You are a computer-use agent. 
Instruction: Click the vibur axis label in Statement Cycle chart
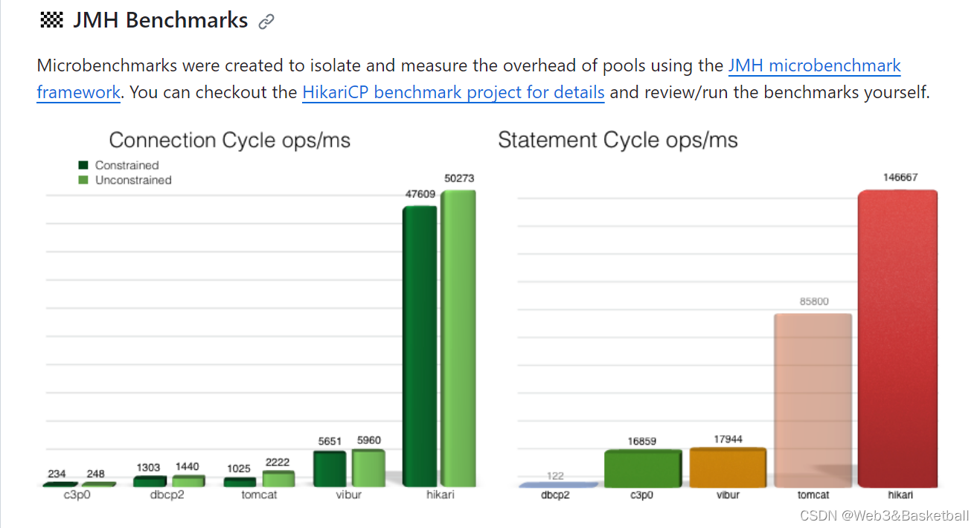coord(728,495)
